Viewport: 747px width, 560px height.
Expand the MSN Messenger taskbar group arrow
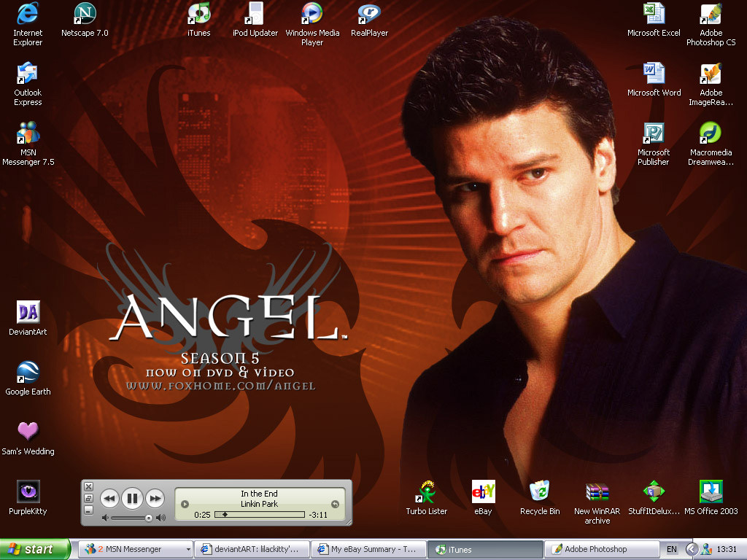[188, 550]
